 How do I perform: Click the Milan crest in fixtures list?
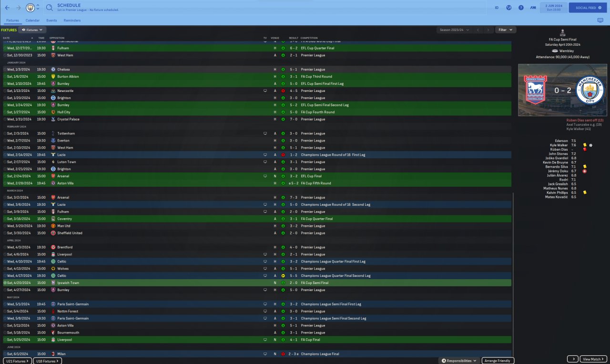click(53, 354)
